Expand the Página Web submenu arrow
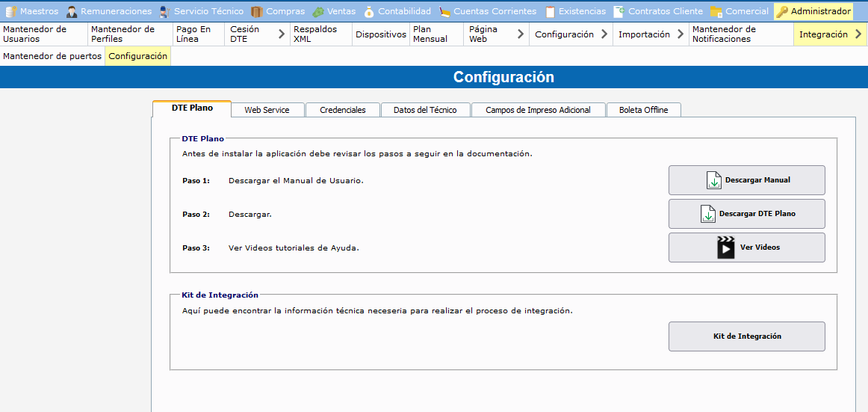Screen dimensions: 868x412 point(521,34)
